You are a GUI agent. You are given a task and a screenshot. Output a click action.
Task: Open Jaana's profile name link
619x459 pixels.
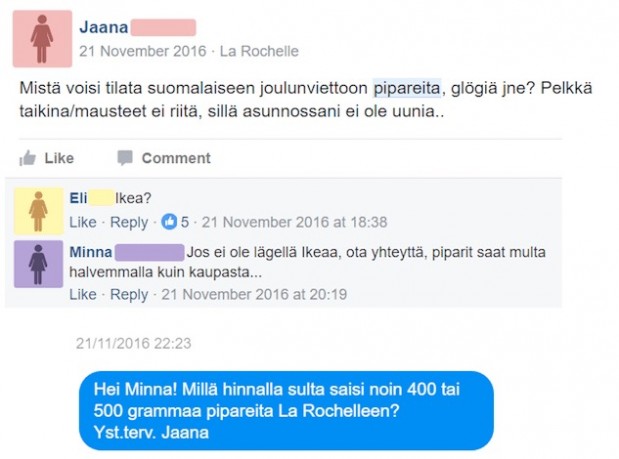pos(103,27)
